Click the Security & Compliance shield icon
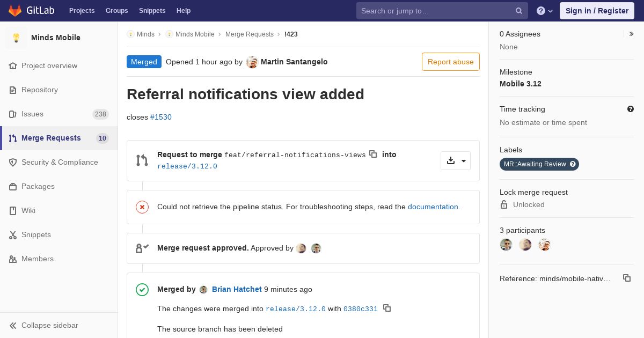The height and width of the screenshot is (338, 644). coord(13,162)
